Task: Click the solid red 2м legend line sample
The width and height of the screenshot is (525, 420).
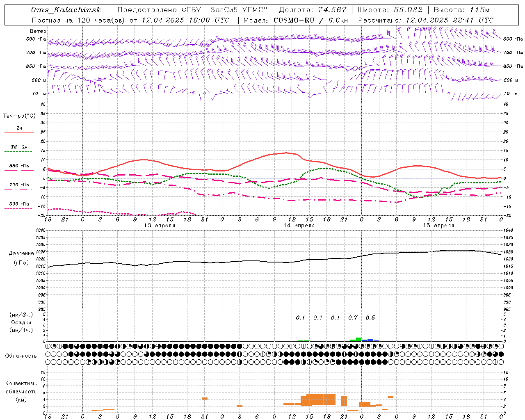Action: pyautogui.click(x=19, y=133)
